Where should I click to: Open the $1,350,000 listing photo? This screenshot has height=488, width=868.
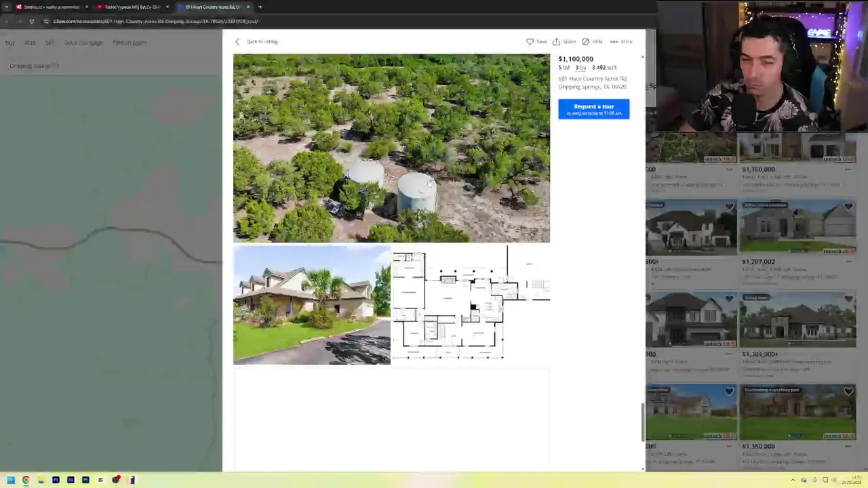[x=797, y=412]
